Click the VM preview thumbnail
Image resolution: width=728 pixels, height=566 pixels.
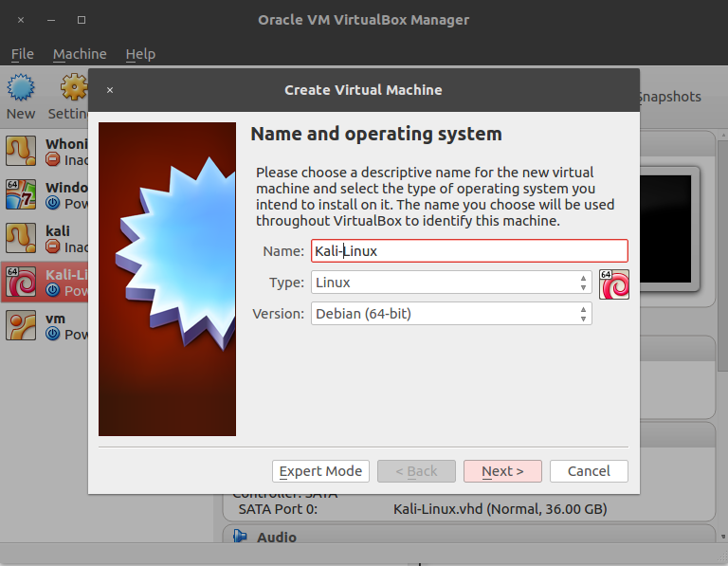[x=667, y=228]
